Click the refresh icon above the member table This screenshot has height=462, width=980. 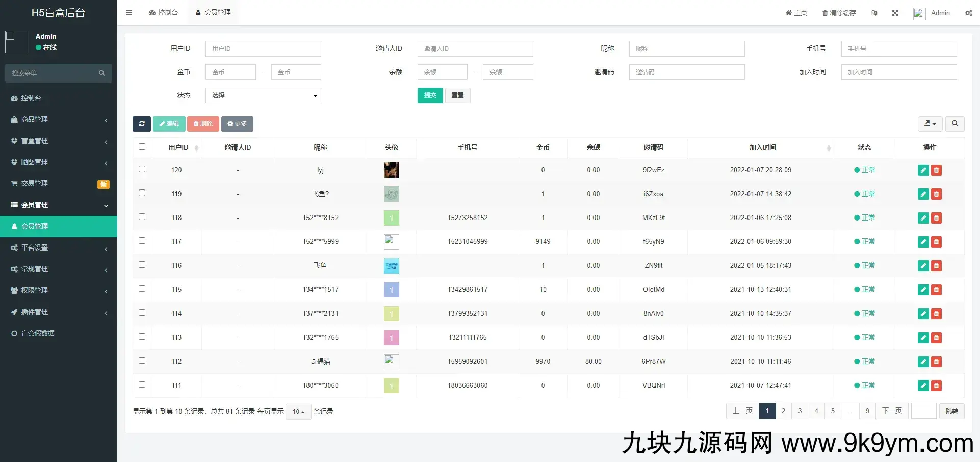[x=142, y=124]
